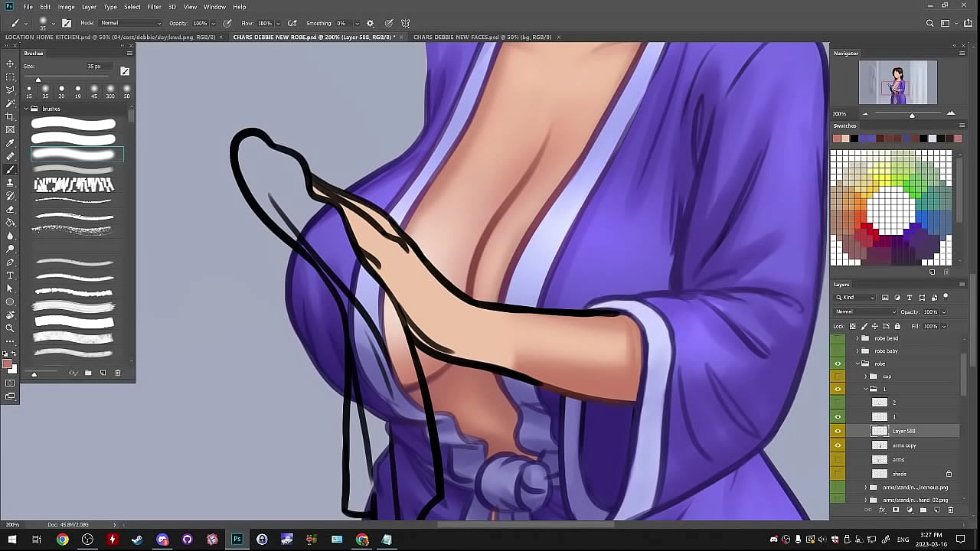Viewport: 980px width, 551px height.
Task: Select the Eyedropper tool
Action: coord(10,143)
